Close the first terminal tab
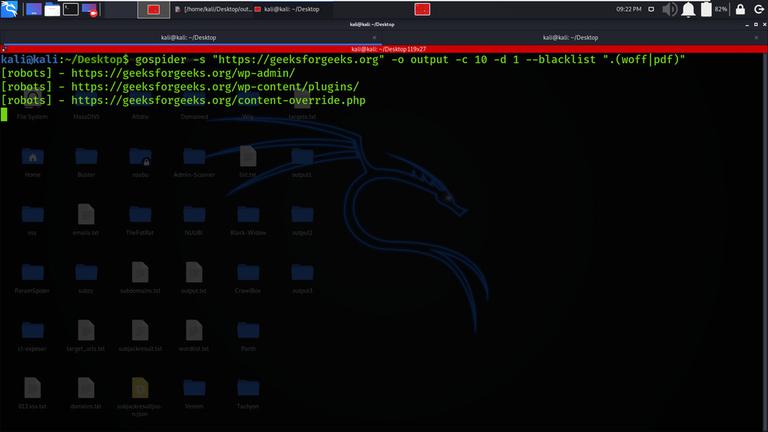768x432 pixels. click(x=375, y=37)
